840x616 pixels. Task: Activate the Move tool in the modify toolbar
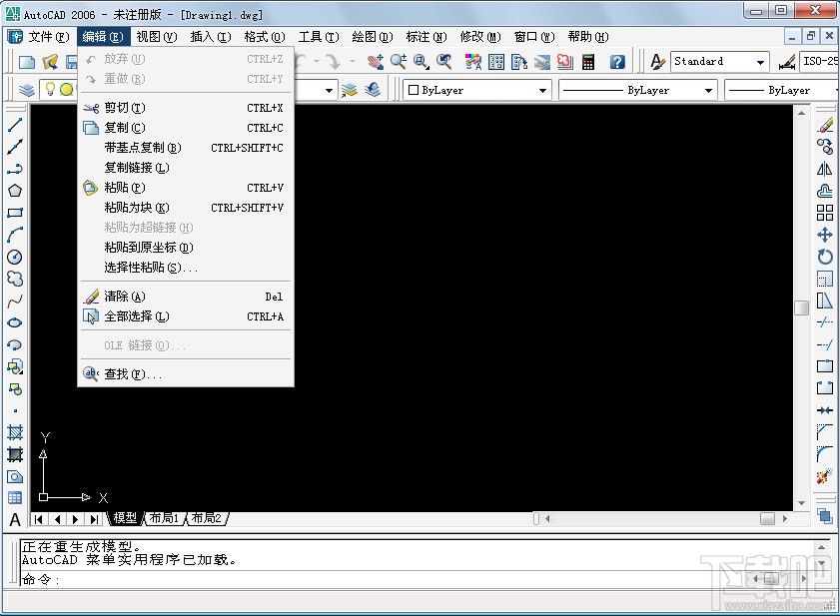(825, 234)
